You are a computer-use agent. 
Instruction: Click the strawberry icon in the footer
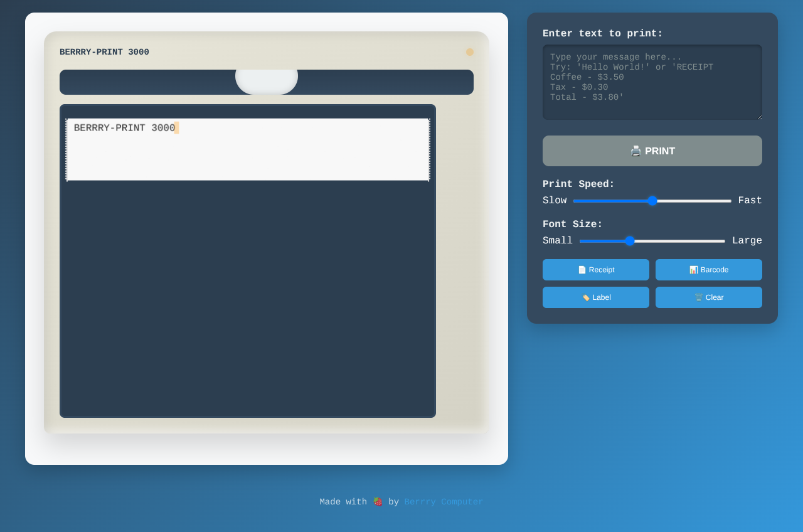coord(377,501)
